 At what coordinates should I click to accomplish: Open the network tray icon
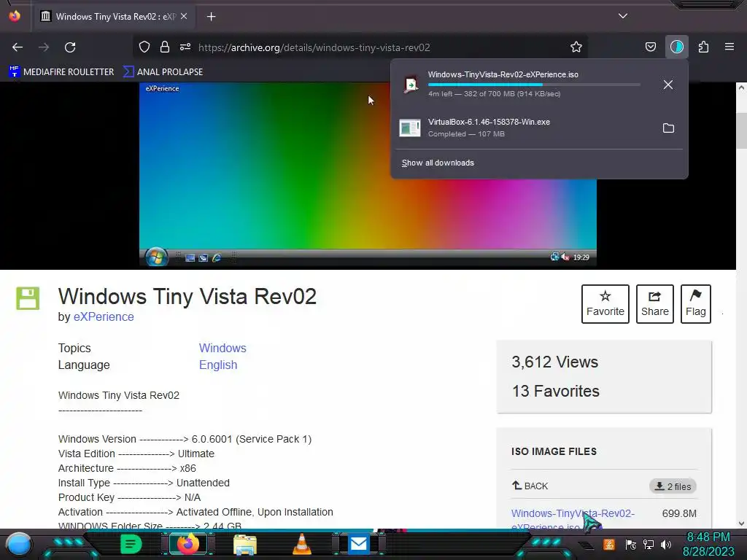(x=649, y=545)
